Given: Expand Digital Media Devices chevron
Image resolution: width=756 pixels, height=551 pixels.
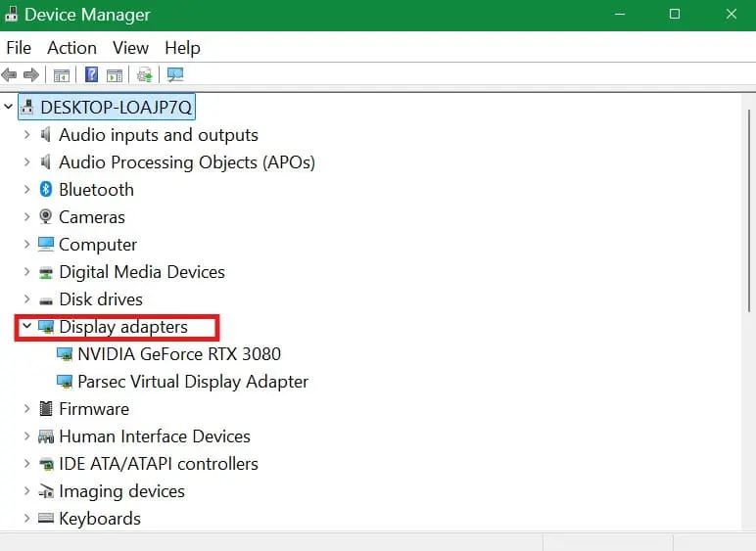Looking at the screenshot, I should click(27, 272).
